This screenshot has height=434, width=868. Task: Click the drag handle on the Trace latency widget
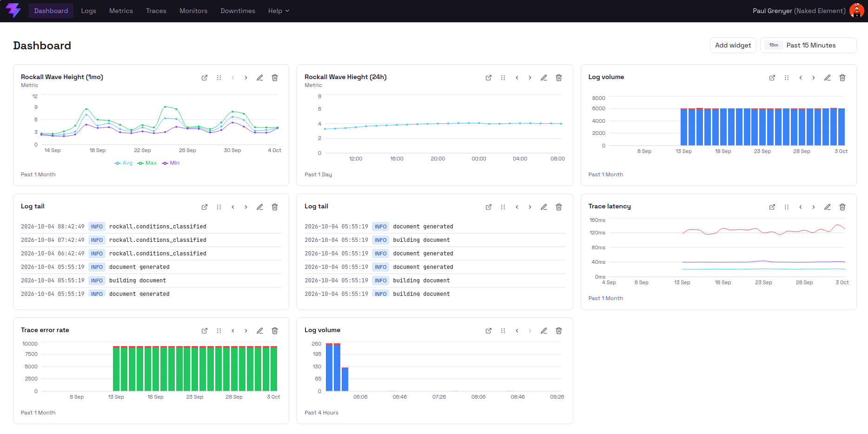pos(787,207)
